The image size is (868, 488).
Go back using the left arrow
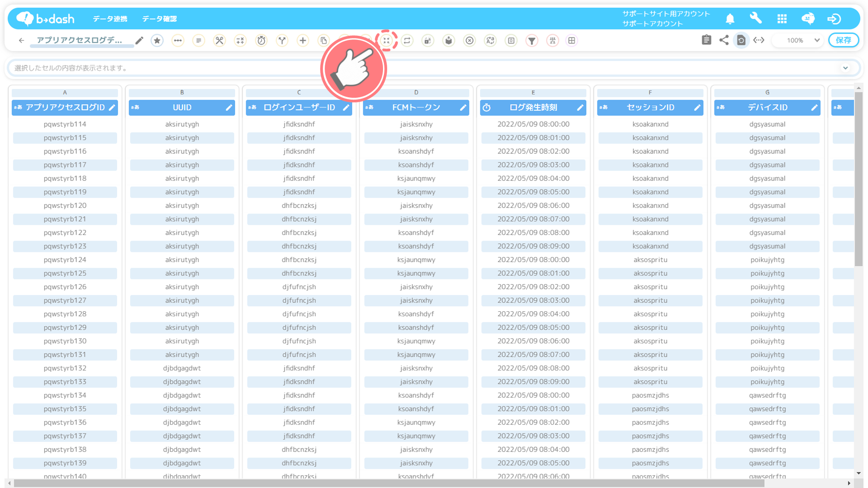pyautogui.click(x=21, y=40)
